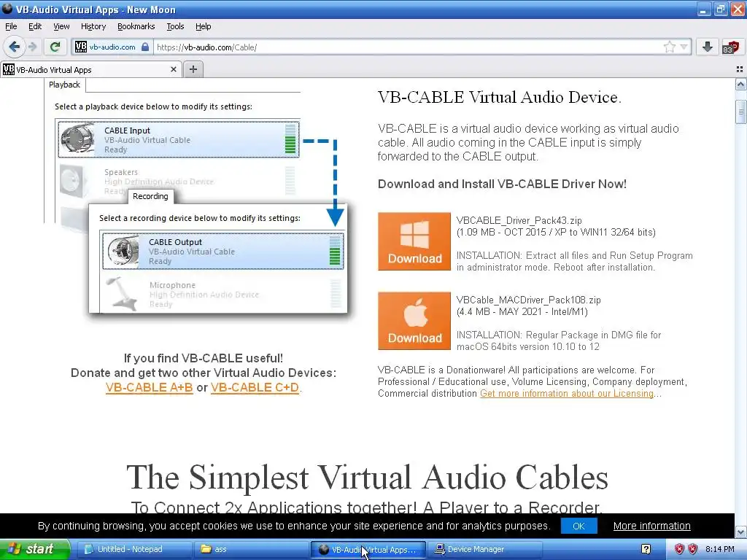747x560 pixels.
Task: Open the Bookmarks menu
Action: click(x=136, y=26)
